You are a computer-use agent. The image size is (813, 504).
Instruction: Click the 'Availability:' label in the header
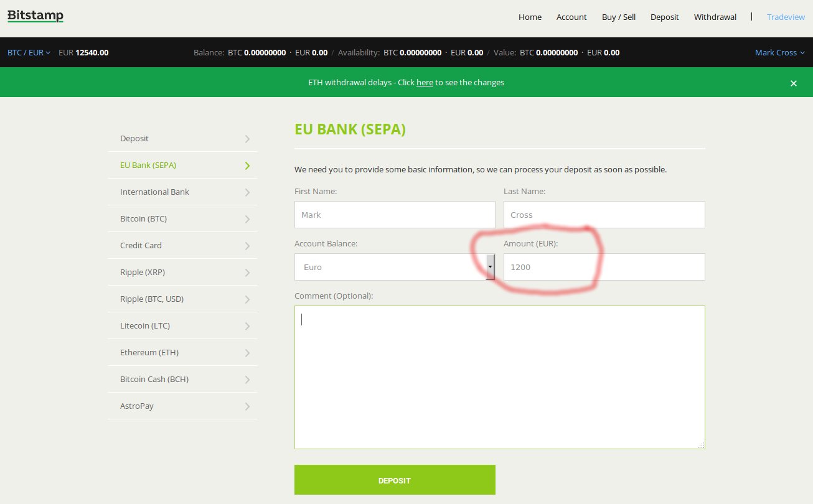(x=359, y=52)
